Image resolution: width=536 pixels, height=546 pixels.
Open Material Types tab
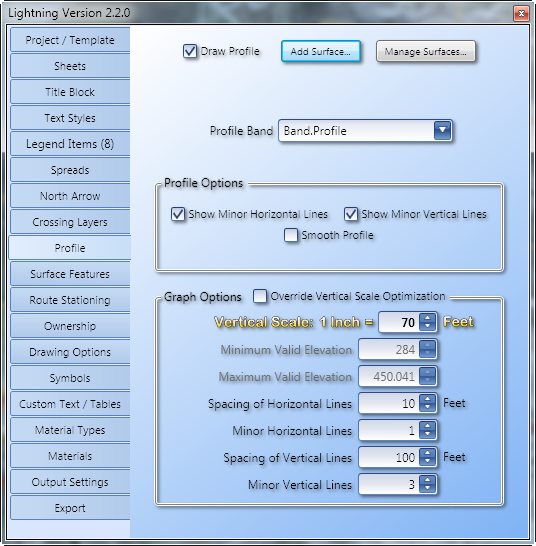pos(70,430)
